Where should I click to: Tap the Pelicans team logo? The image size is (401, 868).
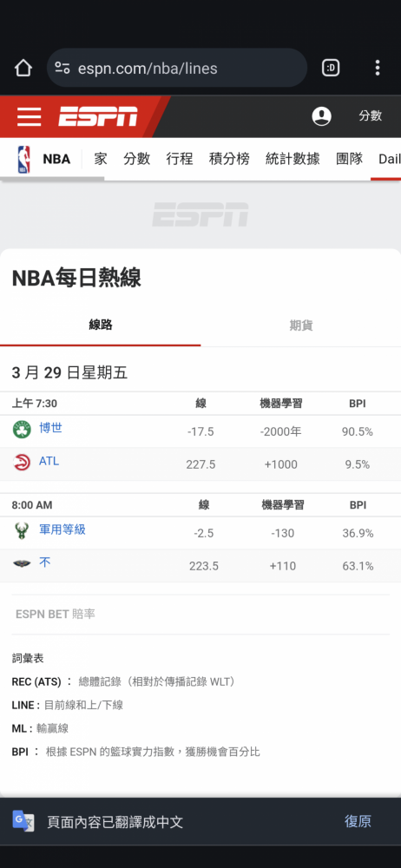[x=23, y=564]
